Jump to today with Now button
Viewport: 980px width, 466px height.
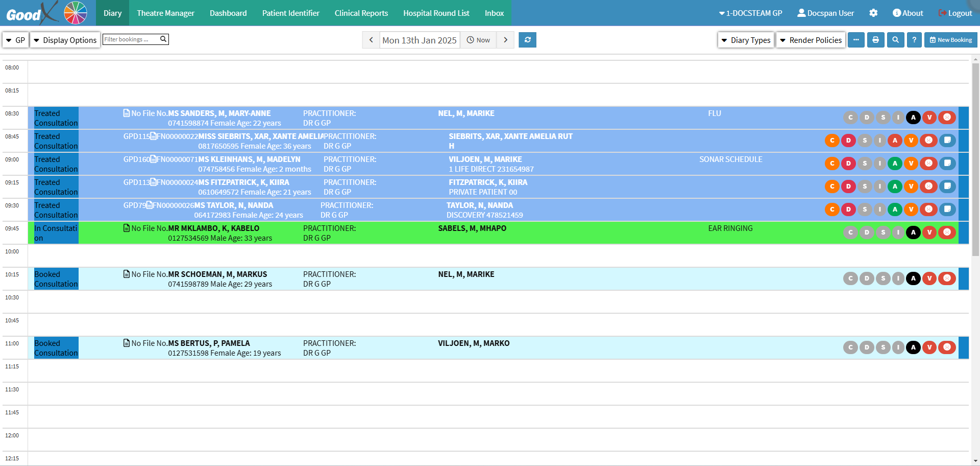[x=478, y=40]
